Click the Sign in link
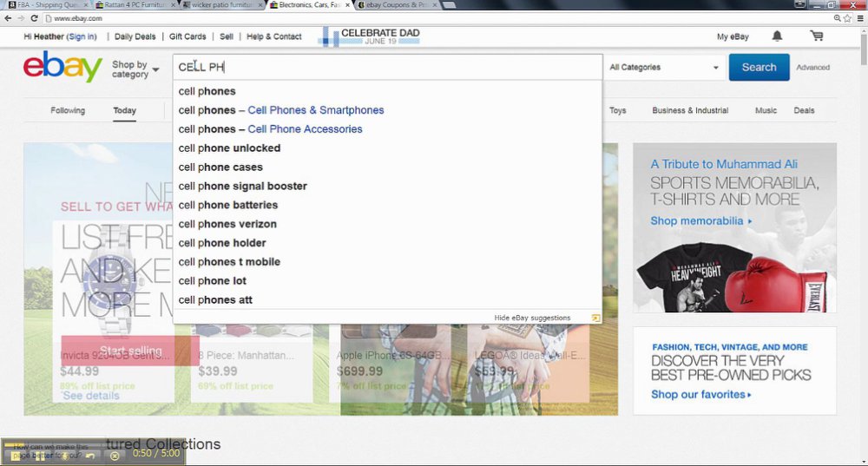Image resolution: width=868 pixels, height=466 pixels. [82, 36]
